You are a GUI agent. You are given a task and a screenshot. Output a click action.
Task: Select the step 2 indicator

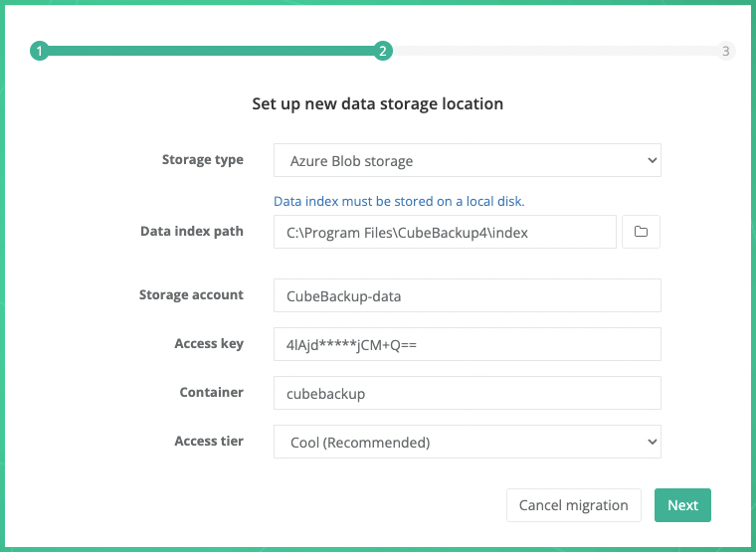point(383,51)
